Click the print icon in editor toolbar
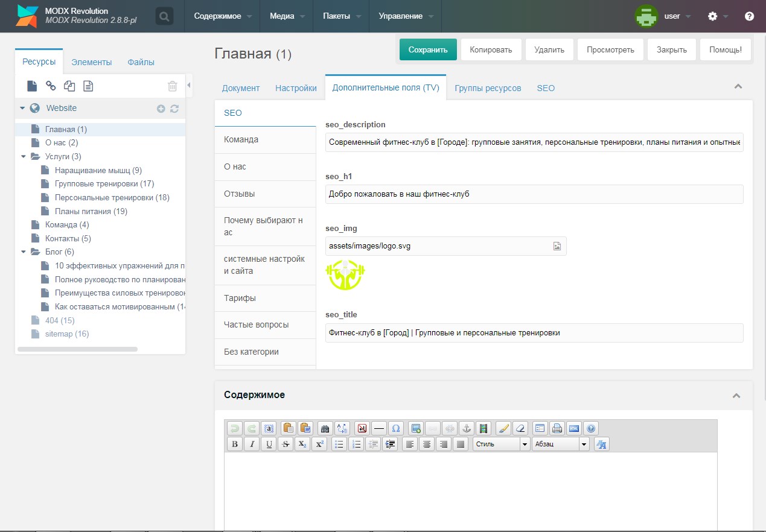This screenshot has height=532, width=766. pos(557,428)
